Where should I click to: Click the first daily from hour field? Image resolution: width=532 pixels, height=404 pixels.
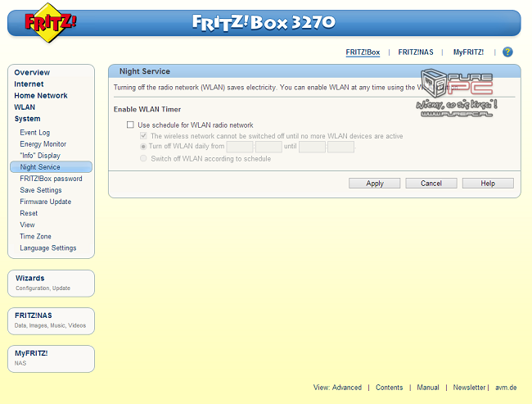coord(240,147)
